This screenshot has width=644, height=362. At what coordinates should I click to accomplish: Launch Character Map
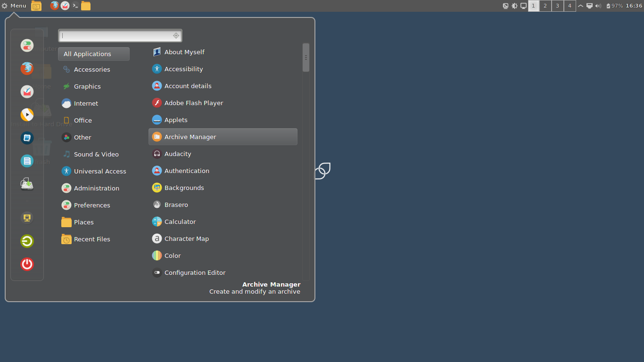point(223,239)
